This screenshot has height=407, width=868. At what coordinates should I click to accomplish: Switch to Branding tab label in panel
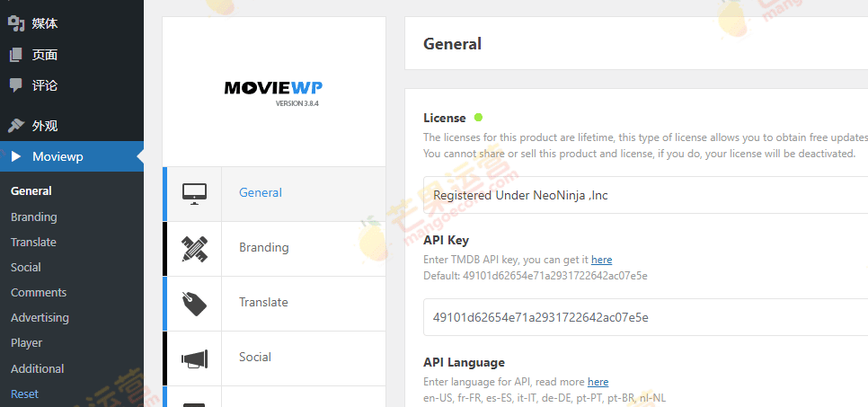[x=263, y=247]
